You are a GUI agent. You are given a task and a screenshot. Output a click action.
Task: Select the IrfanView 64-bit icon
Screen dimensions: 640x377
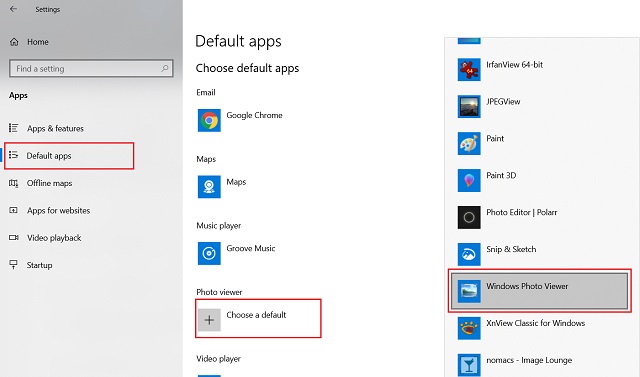(469, 69)
